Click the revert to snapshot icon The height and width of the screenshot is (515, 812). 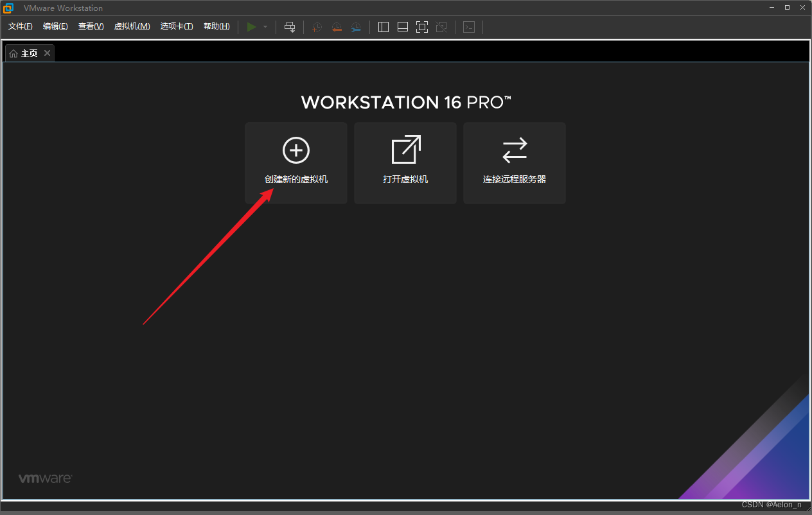tap(336, 27)
